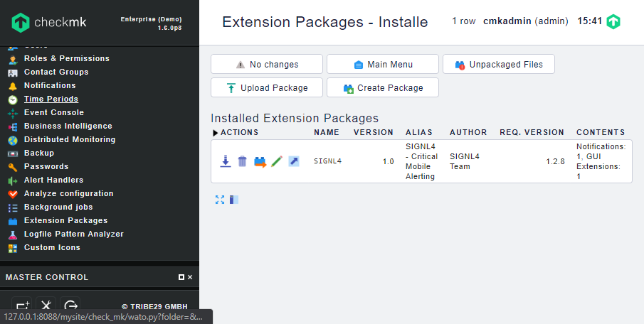Minimize the Master Control snapin

181,277
